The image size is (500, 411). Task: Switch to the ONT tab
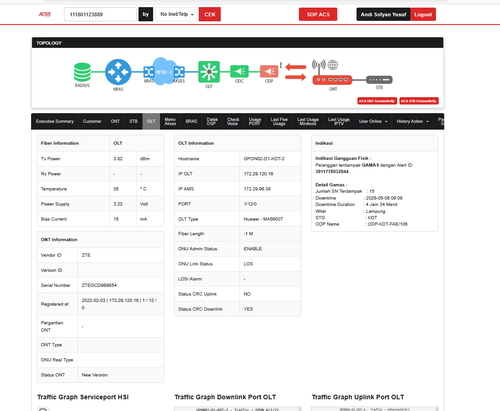pos(115,121)
